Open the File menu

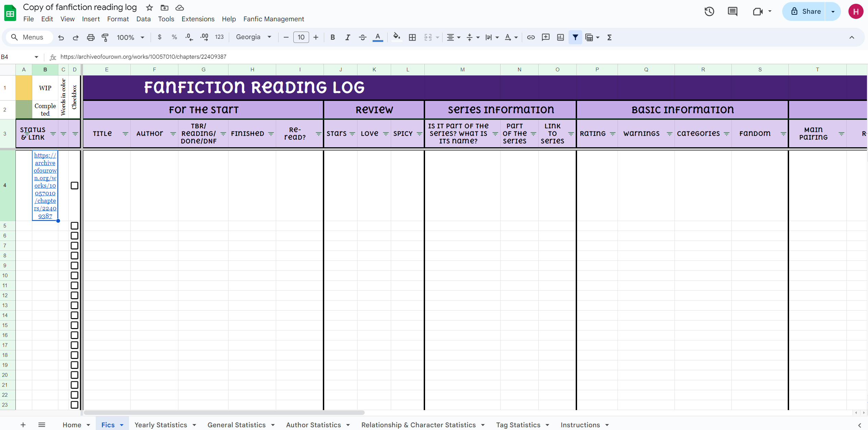[28, 19]
